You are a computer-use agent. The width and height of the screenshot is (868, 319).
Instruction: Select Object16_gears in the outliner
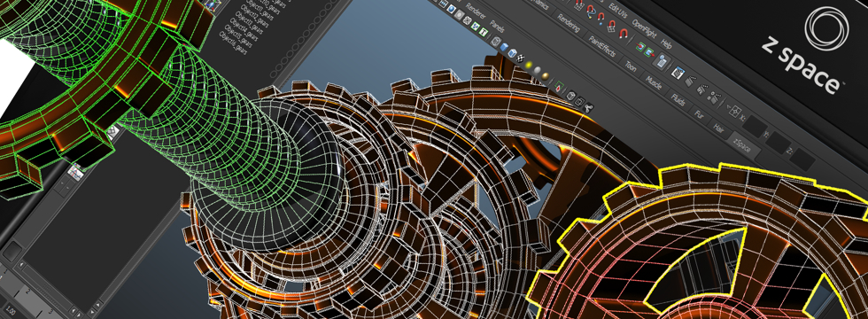234,43
